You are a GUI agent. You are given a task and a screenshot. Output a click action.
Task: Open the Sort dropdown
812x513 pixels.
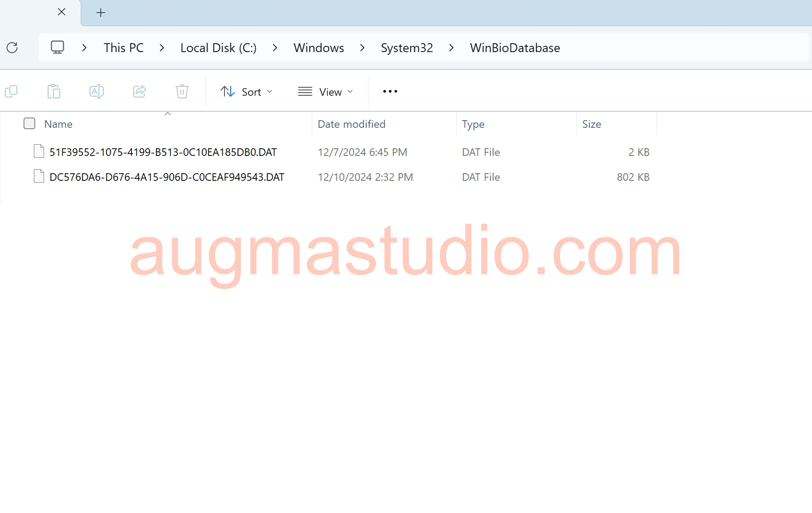(x=247, y=91)
